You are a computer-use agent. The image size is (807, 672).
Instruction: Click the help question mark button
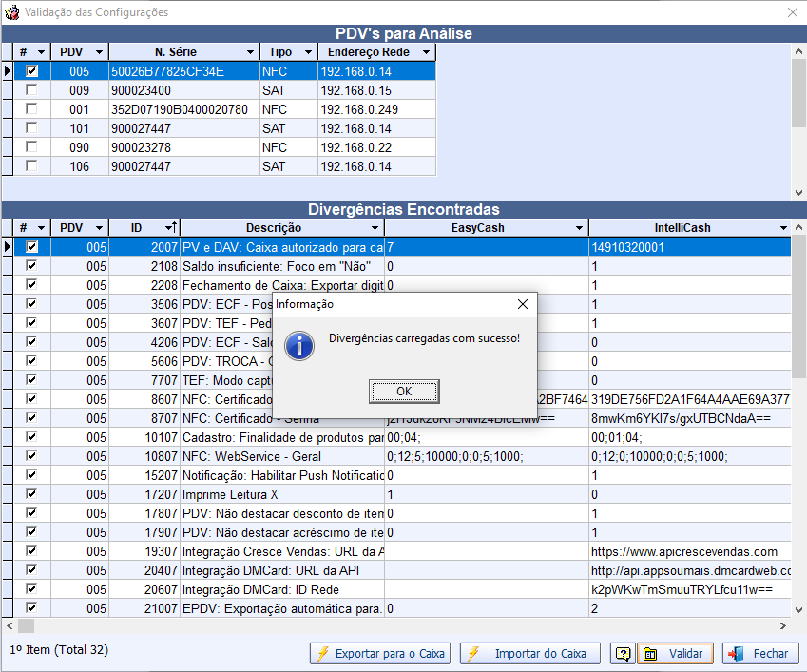coord(624,654)
